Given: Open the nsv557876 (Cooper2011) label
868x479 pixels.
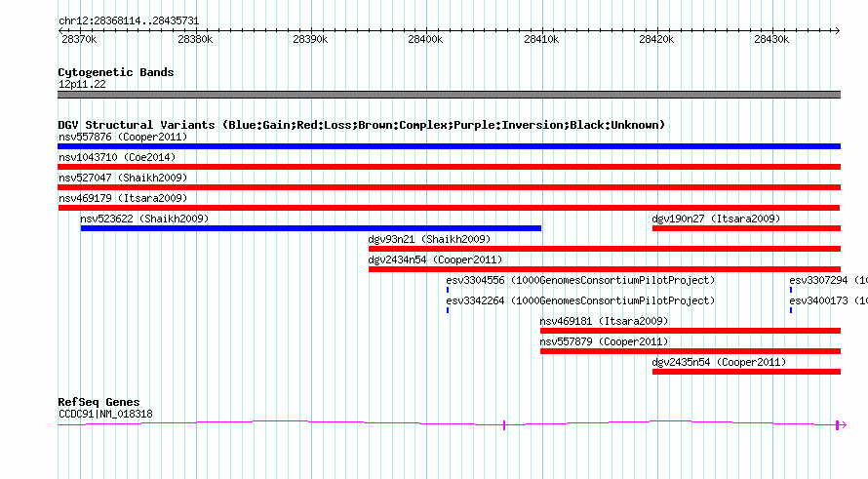Looking at the screenshot, I should (123, 137).
